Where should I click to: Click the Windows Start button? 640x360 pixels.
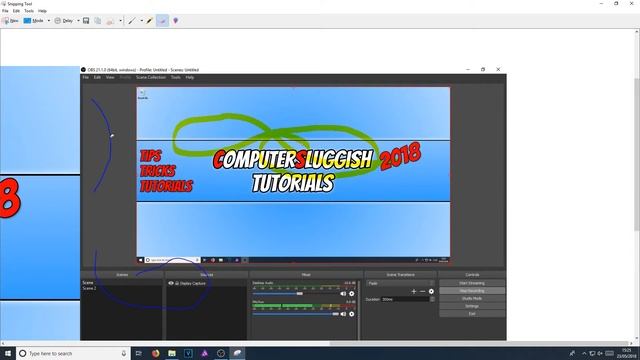tap(8, 353)
